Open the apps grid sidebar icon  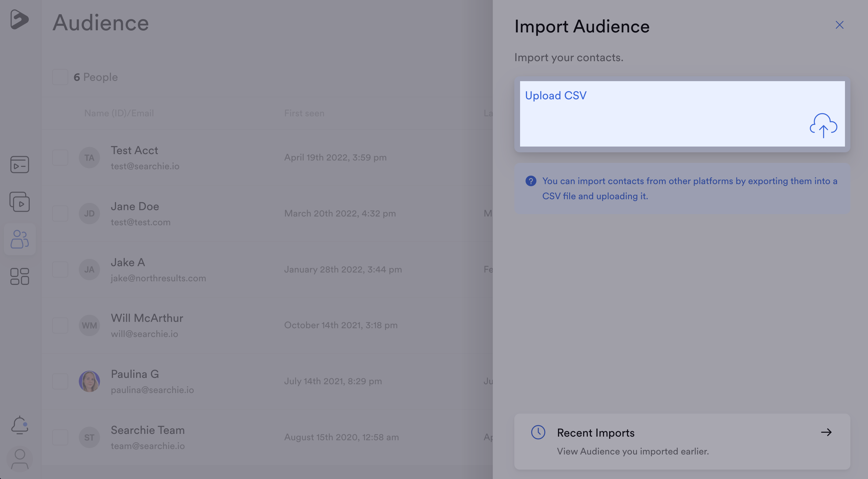point(19,276)
